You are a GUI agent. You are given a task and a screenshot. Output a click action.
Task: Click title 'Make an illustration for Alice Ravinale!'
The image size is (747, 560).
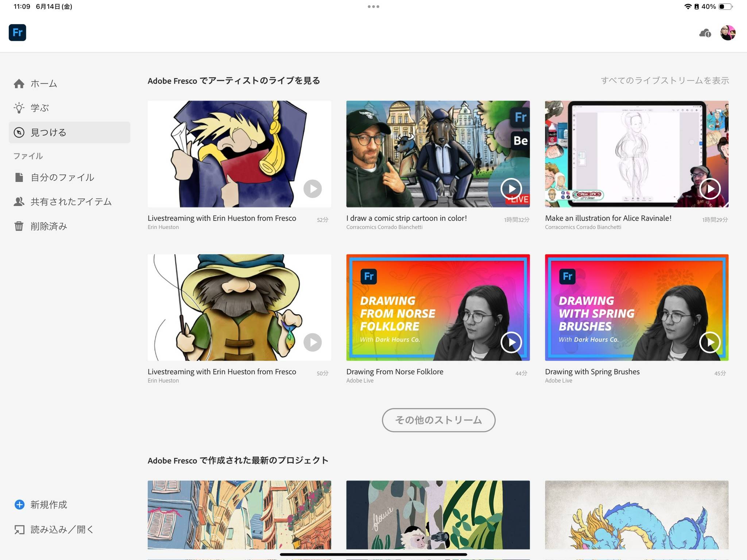coord(608,218)
